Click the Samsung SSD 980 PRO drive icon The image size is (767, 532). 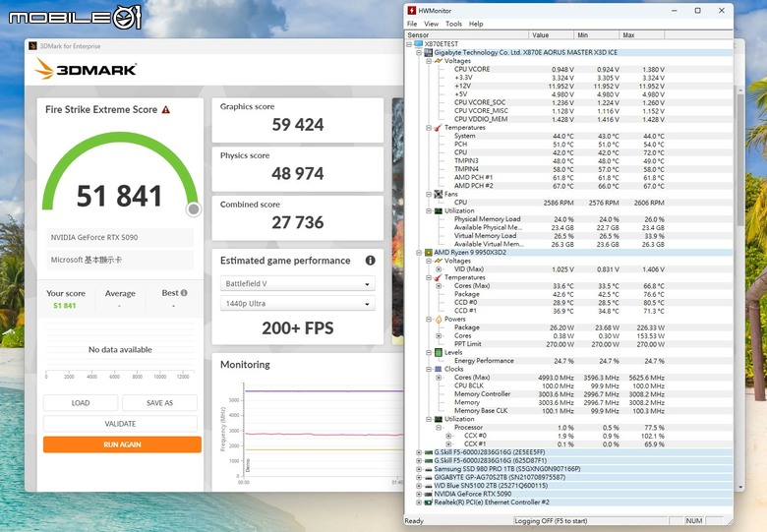point(429,469)
